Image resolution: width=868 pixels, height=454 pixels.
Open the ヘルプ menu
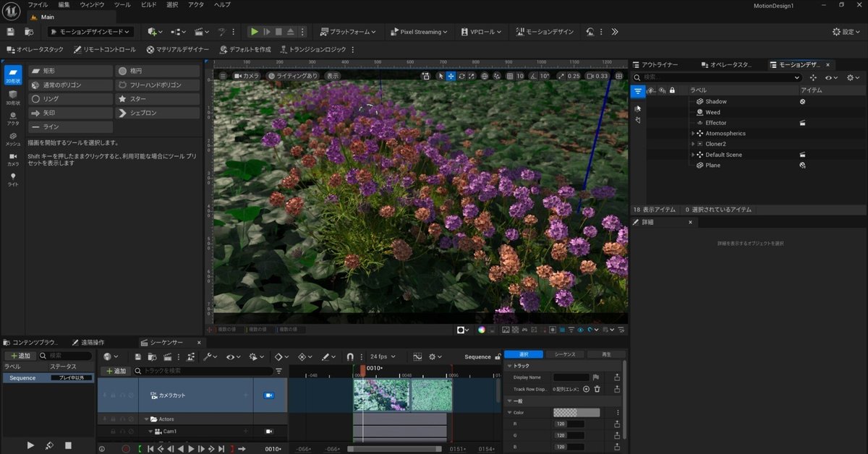222,4
